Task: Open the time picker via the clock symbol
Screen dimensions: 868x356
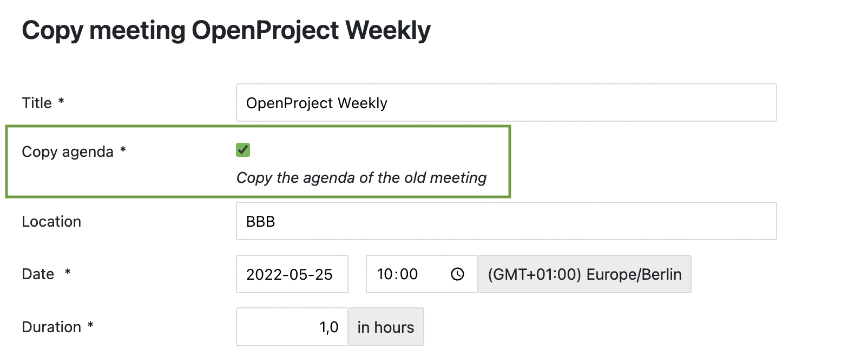Action: click(457, 274)
